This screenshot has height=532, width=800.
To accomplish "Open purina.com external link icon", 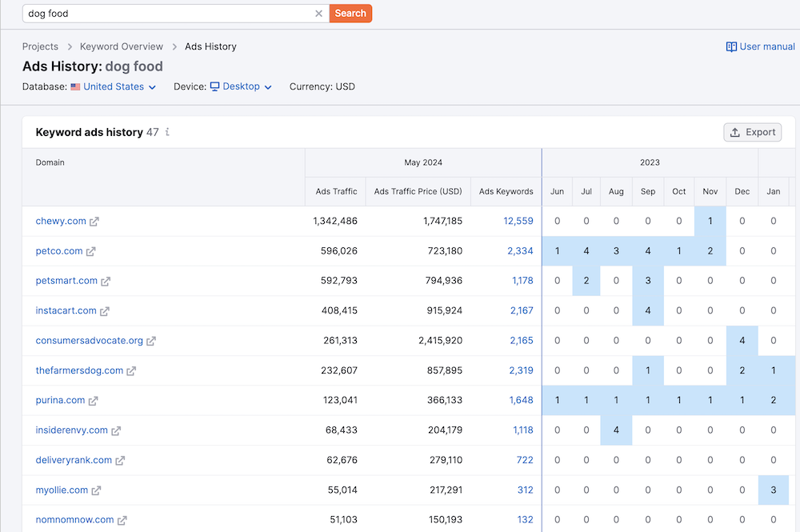I will [x=94, y=401].
